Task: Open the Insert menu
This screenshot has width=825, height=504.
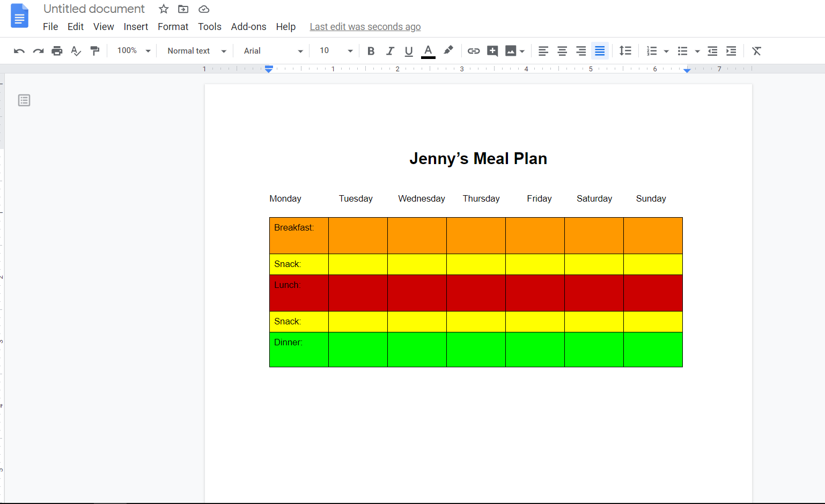Action: coord(136,27)
